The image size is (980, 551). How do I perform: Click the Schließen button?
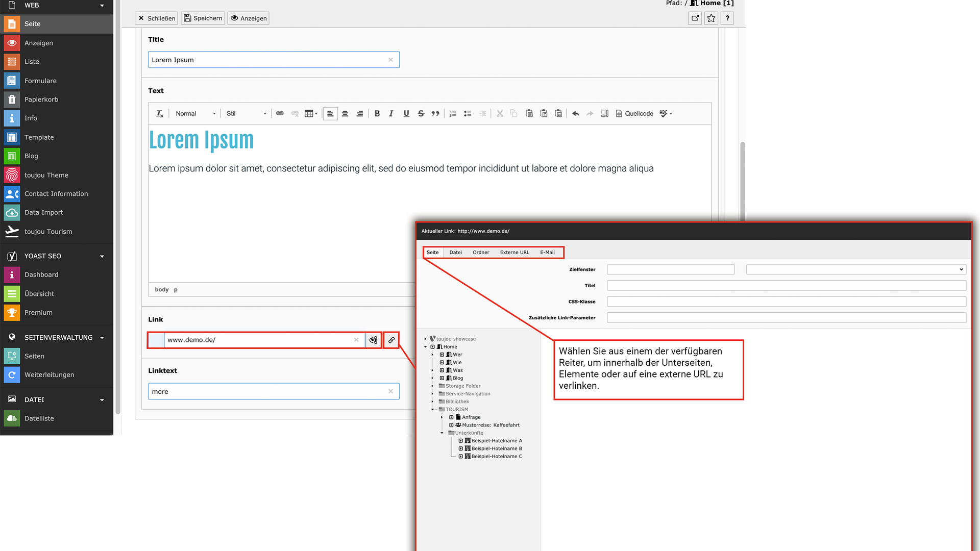[x=157, y=18]
